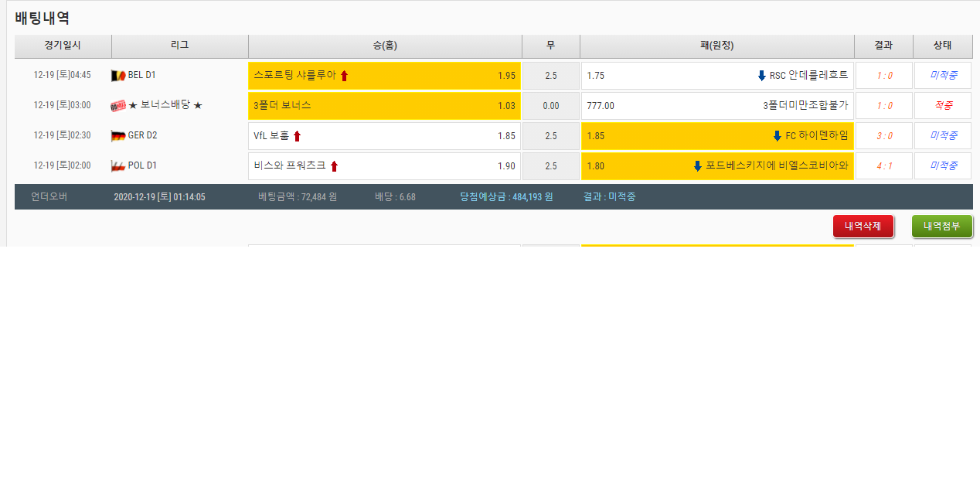Select the 경기일시 column header
Screen dimensions: 980x501
click(63, 46)
